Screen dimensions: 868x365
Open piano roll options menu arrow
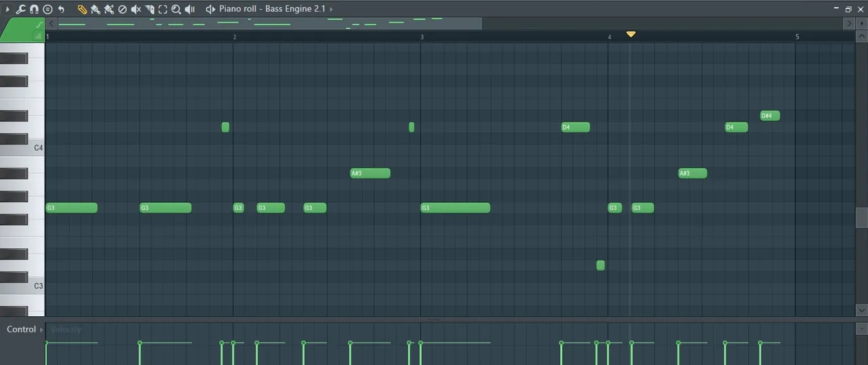pos(7,9)
